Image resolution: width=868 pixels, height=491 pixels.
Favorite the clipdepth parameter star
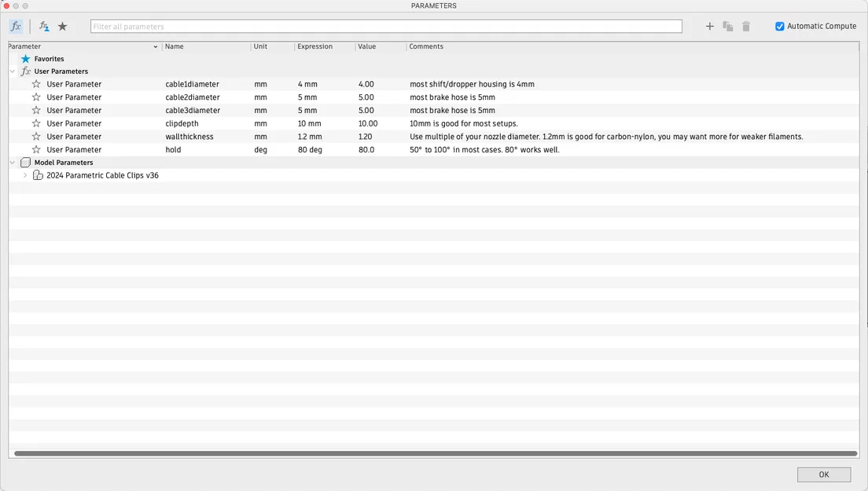click(x=36, y=123)
